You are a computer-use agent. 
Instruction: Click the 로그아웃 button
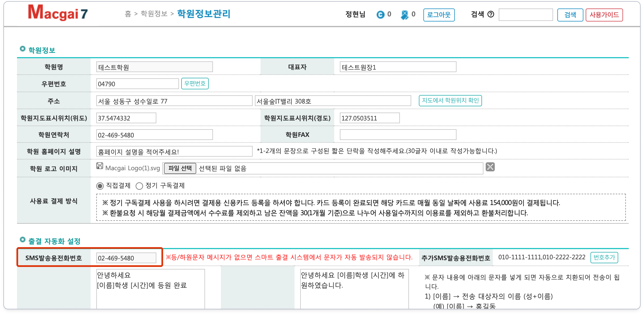(439, 15)
